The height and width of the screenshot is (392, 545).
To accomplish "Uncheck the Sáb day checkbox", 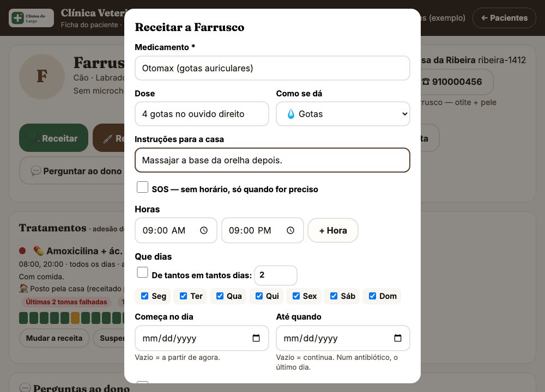I will [334, 296].
